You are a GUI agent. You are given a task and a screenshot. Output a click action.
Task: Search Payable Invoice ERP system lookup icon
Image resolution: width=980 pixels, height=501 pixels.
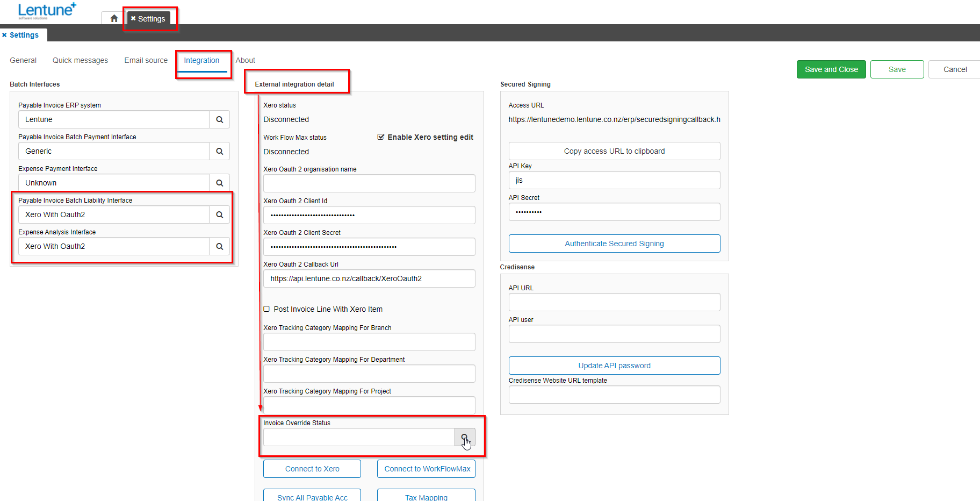click(x=220, y=119)
